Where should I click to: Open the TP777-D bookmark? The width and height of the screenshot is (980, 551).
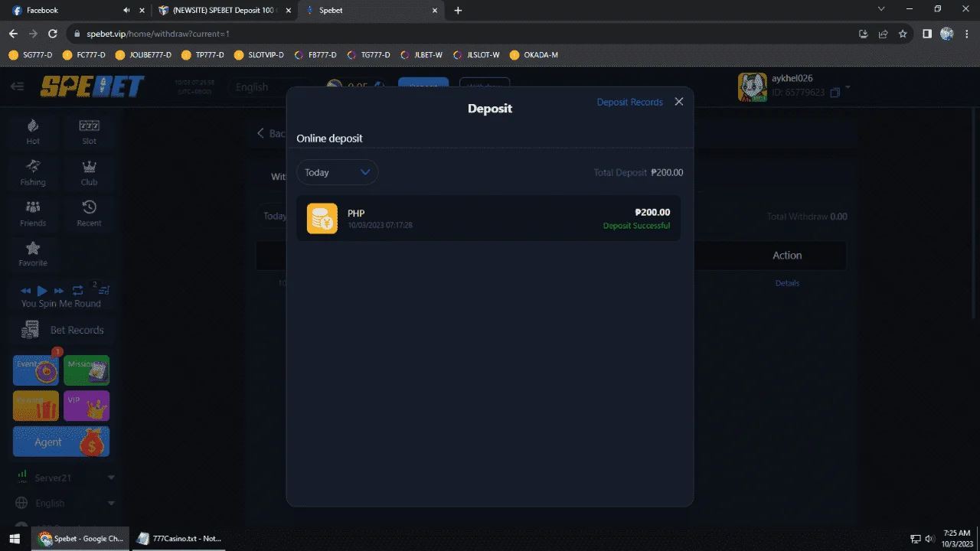203,55
